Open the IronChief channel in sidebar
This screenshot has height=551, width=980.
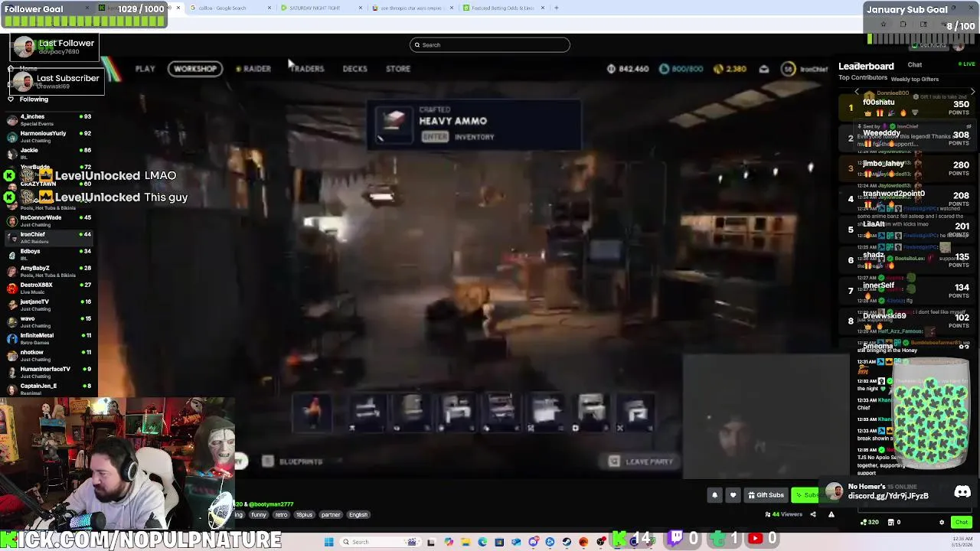pyautogui.click(x=49, y=237)
